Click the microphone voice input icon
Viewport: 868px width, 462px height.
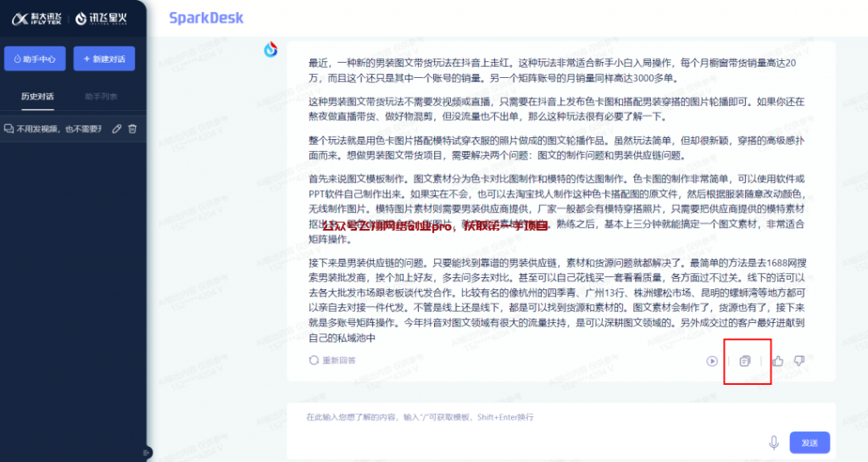[774, 443]
